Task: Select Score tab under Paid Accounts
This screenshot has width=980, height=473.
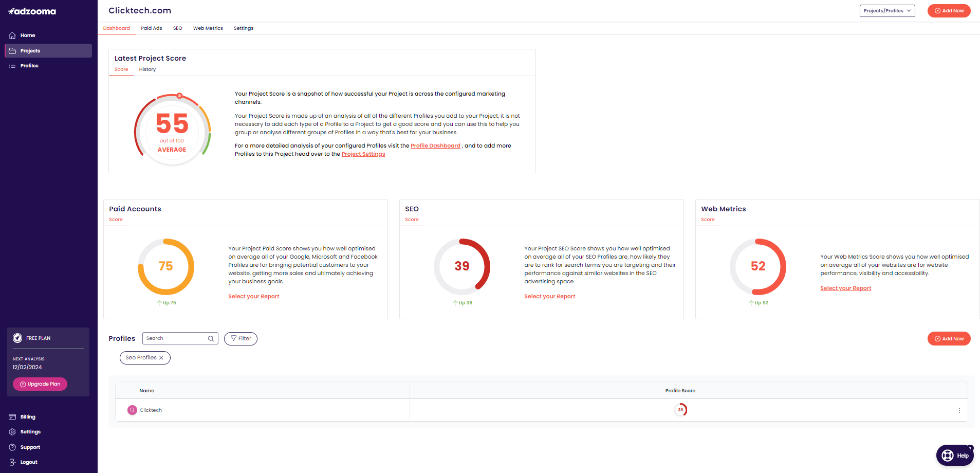Action: (116, 220)
